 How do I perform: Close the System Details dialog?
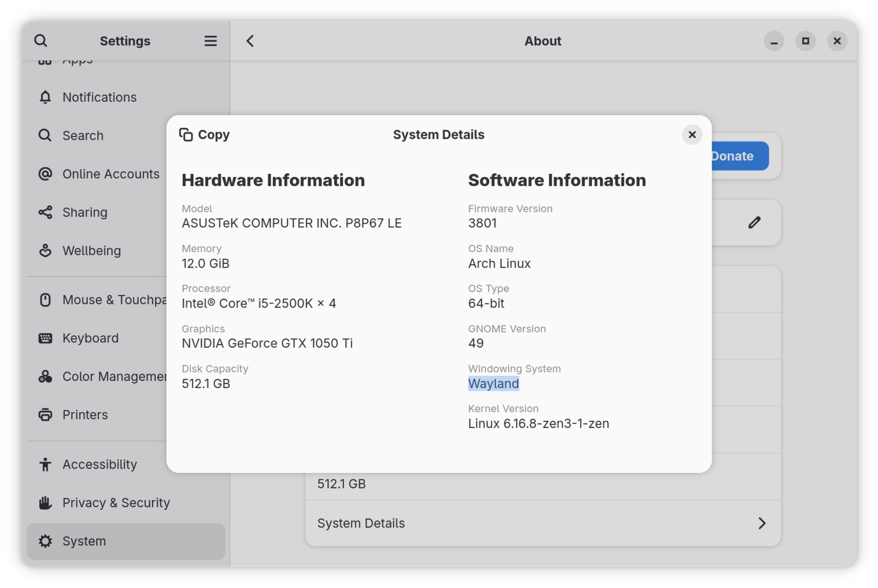(692, 135)
